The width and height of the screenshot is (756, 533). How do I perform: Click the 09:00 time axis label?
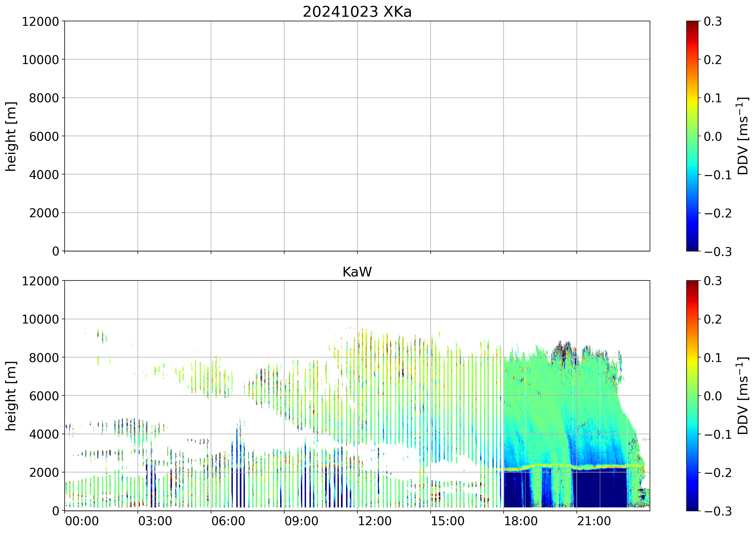coord(301,521)
